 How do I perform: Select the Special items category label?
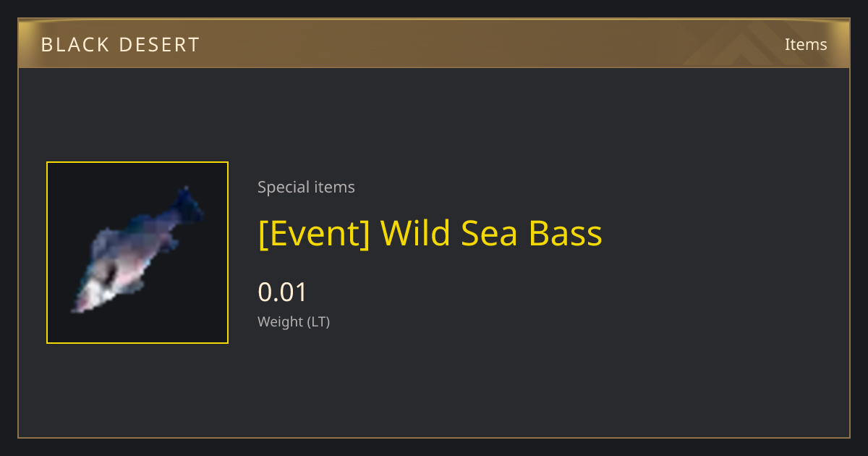(x=306, y=187)
